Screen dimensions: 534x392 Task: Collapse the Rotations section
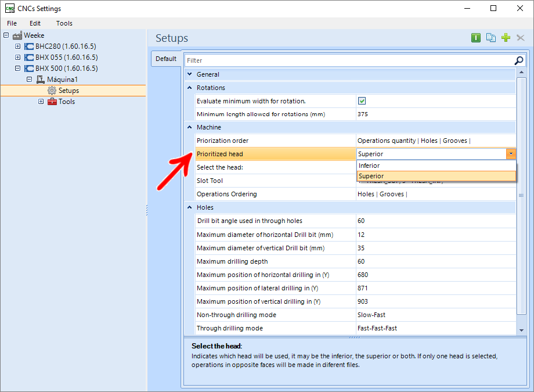coord(190,88)
